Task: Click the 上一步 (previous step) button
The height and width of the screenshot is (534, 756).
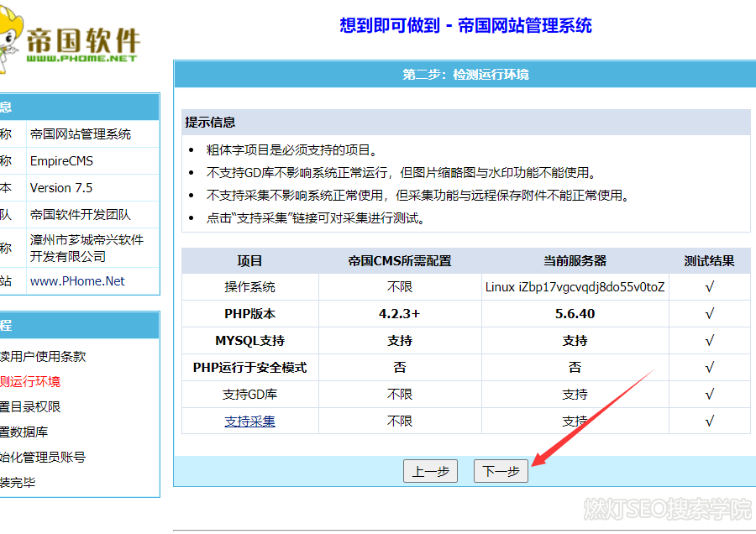Action: coord(430,471)
